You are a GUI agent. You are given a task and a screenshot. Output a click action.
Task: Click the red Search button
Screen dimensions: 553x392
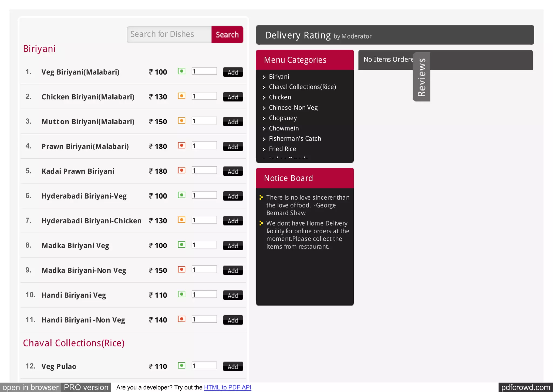coord(227,35)
